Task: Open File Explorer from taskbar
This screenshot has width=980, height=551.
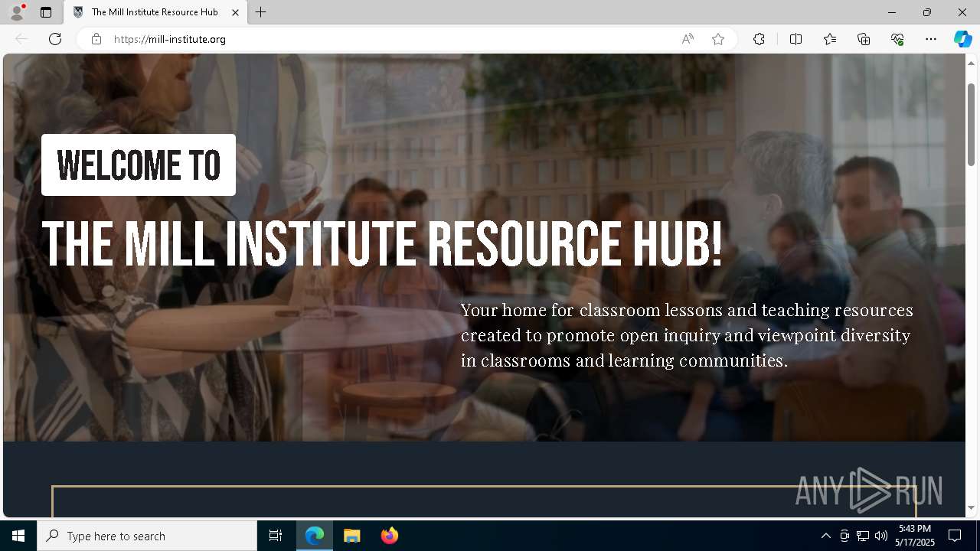Action: [352, 536]
